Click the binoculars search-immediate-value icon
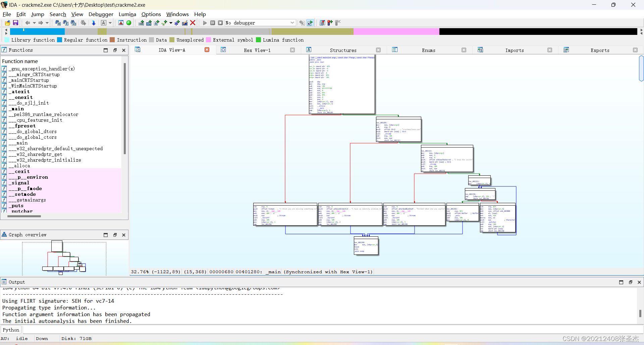 click(58, 23)
